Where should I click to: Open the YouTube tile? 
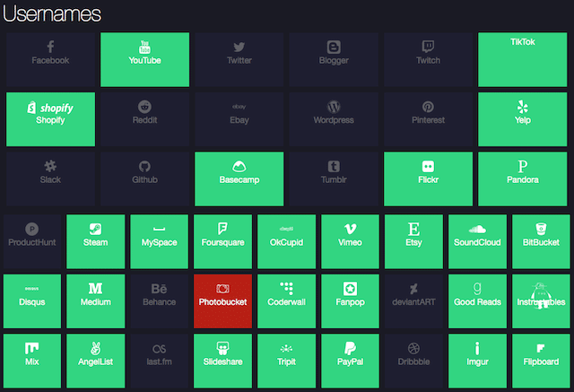pyautogui.click(x=145, y=60)
